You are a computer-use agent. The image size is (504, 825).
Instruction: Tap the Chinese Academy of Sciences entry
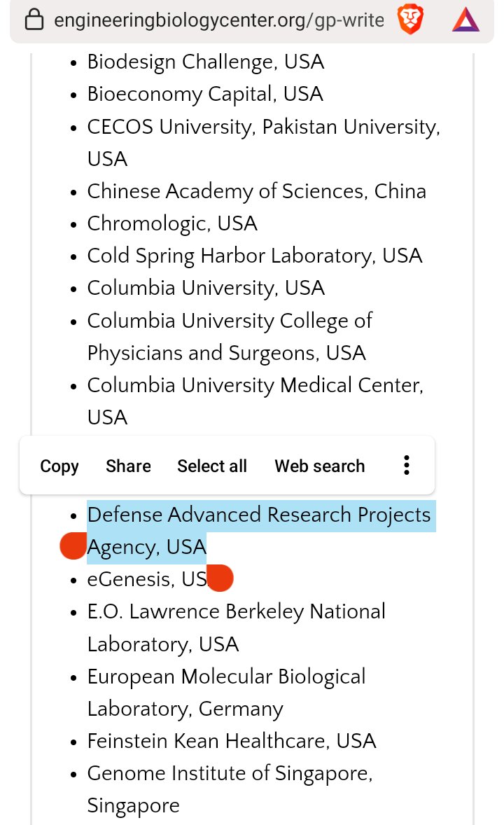pyautogui.click(x=256, y=191)
